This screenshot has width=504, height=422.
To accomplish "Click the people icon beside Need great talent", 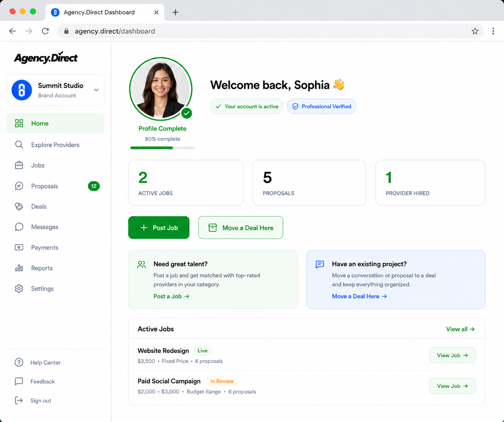I will [142, 264].
